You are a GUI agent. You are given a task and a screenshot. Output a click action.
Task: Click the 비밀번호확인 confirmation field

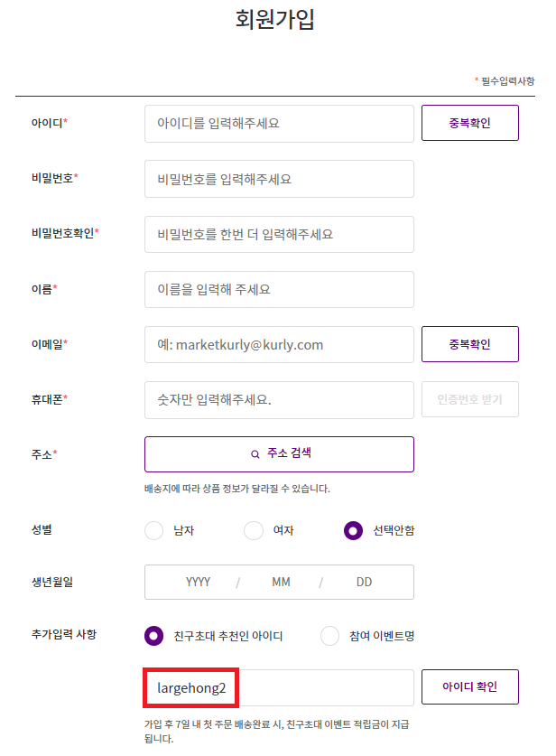click(279, 234)
